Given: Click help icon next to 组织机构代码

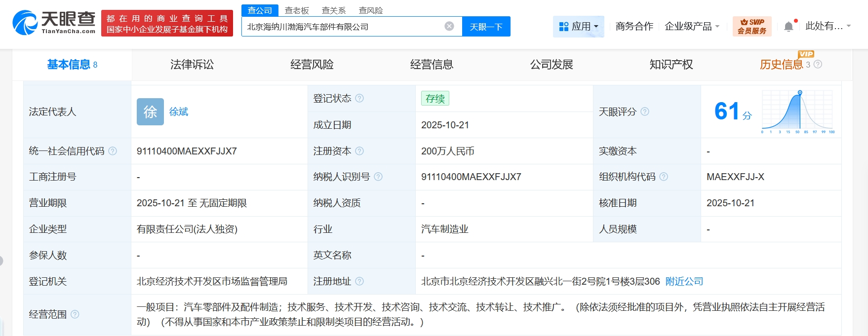Looking at the screenshot, I should [x=664, y=177].
